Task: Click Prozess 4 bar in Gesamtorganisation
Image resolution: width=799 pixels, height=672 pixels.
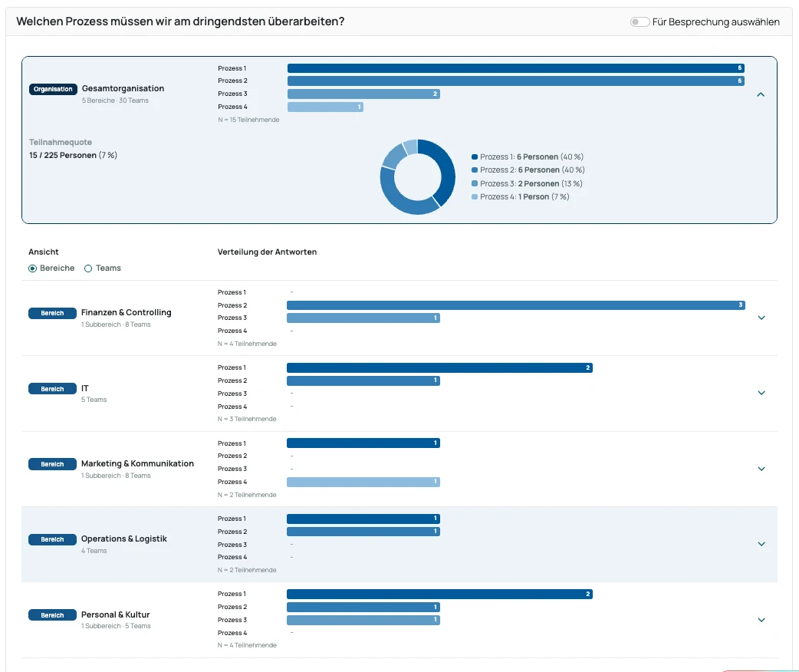Action: coord(325,107)
